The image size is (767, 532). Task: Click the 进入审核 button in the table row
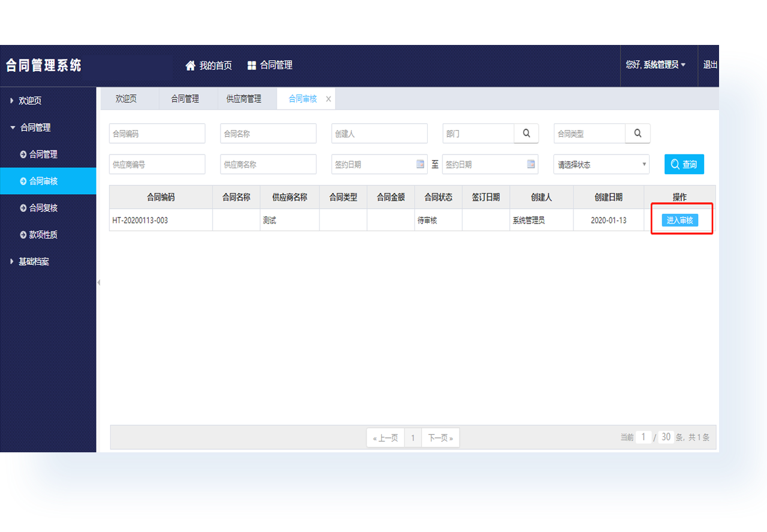coord(680,220)
